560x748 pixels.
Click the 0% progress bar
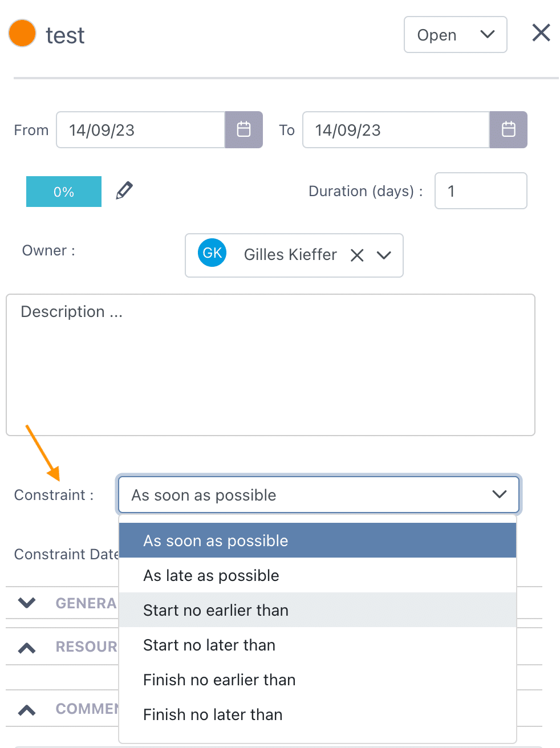click(64, 192)
